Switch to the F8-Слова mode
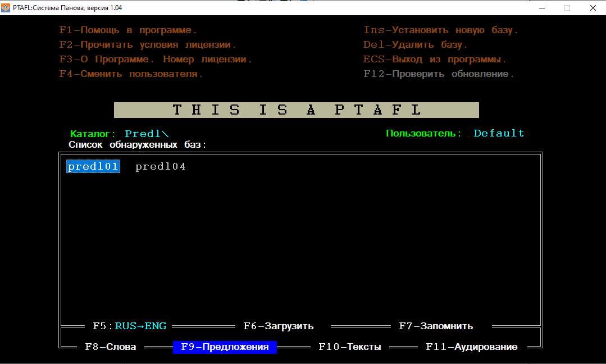This screenshot has height=364, width=606. (111, 347)
